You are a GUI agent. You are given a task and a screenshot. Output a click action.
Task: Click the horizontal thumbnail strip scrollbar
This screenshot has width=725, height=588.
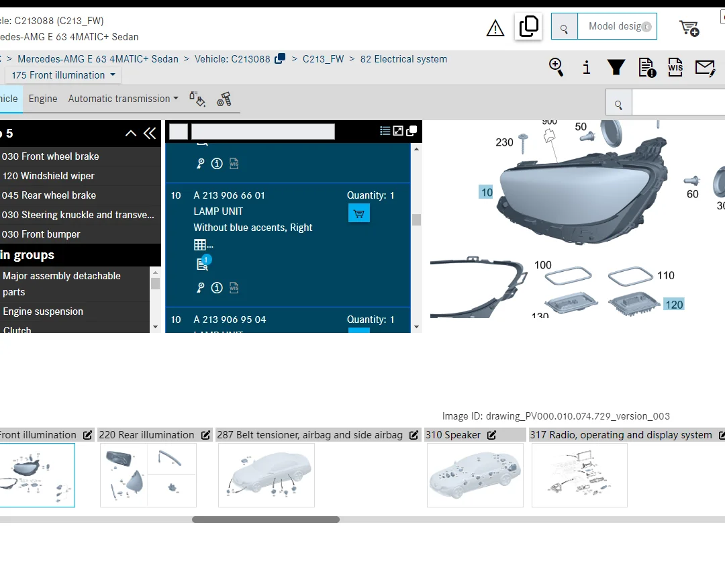tap(266, 520)
